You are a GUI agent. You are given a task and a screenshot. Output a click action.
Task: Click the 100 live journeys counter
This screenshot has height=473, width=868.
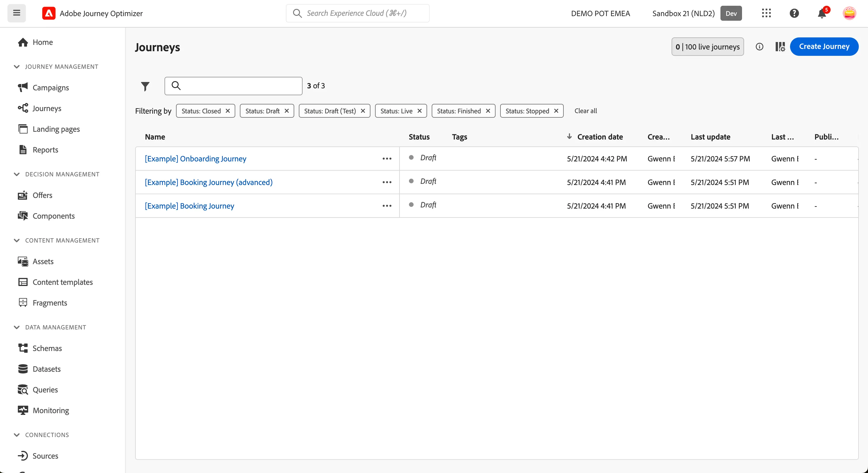(707, 47)
